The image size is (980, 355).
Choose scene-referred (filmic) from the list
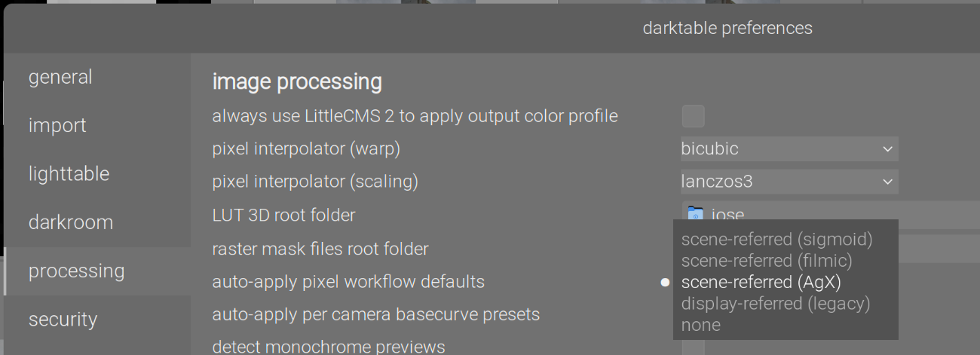[x=766, y=261]
